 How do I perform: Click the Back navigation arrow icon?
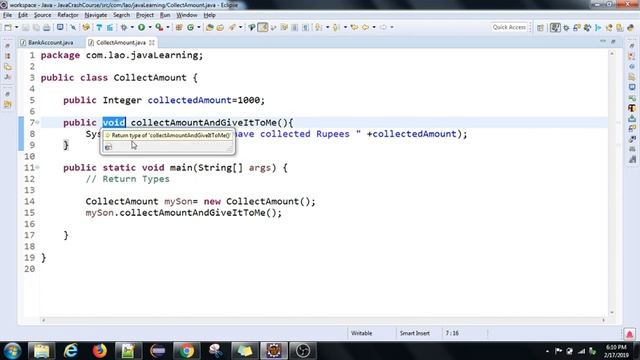tap(365, 27)
